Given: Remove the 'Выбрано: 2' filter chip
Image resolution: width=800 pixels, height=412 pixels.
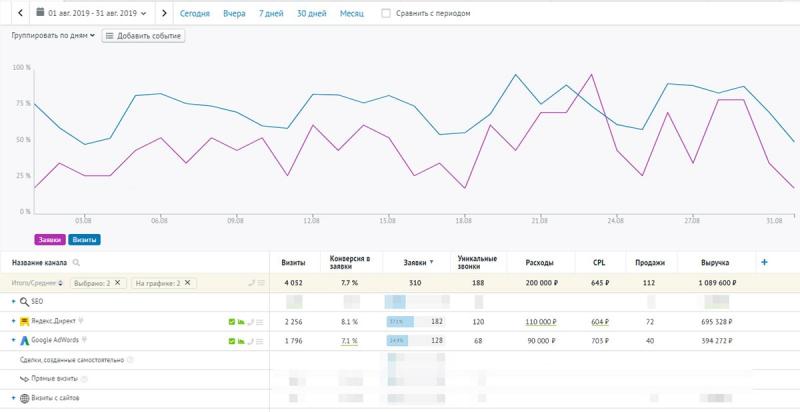Looking at the screenshot, I should coord(117,283).
